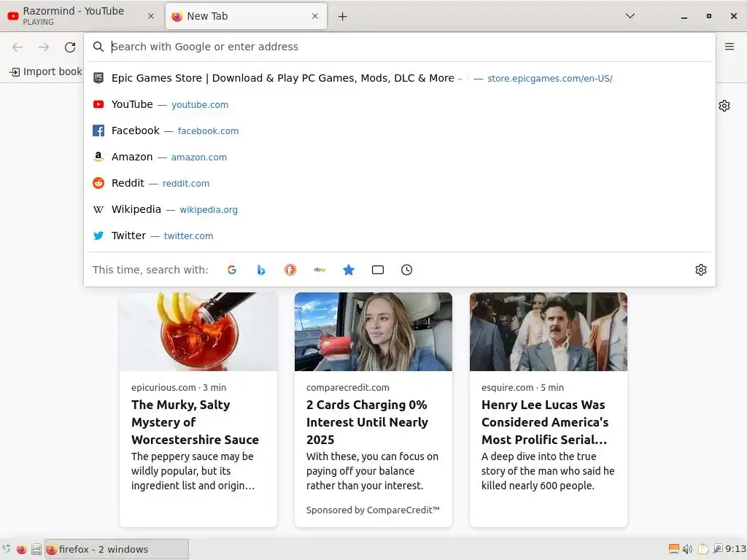This screenshot has height=560, width=747.
Task: Pick the Reddit suggestion
Action: 399,183
